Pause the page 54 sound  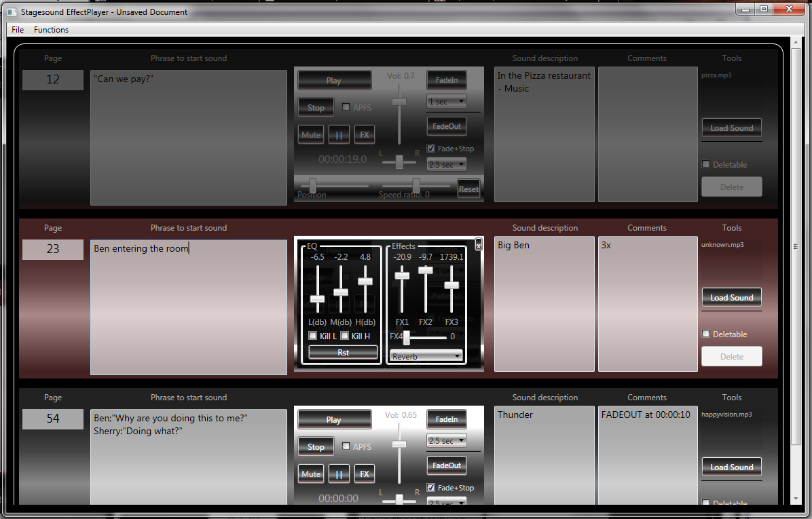pyautogui.click(x=339, y=474)
